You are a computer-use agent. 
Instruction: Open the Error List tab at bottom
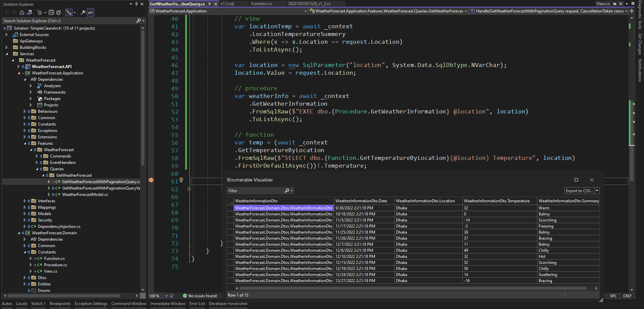point(197,304)
